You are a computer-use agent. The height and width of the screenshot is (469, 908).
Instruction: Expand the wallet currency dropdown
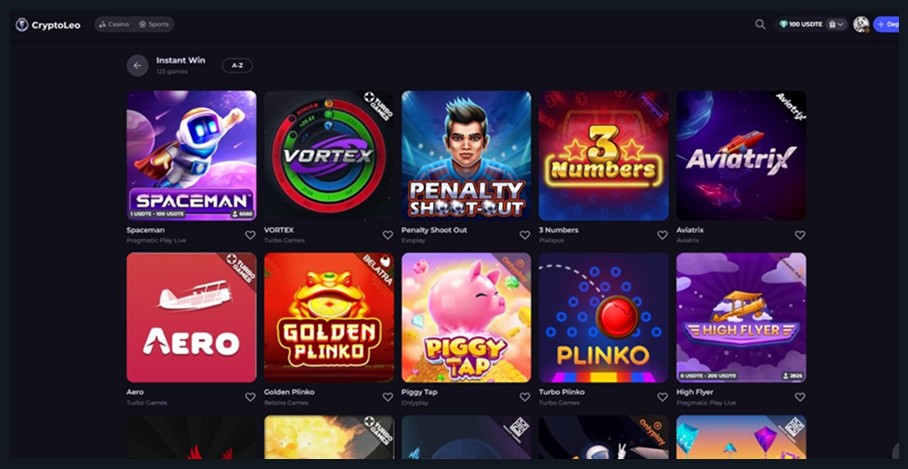click(836, 24)
